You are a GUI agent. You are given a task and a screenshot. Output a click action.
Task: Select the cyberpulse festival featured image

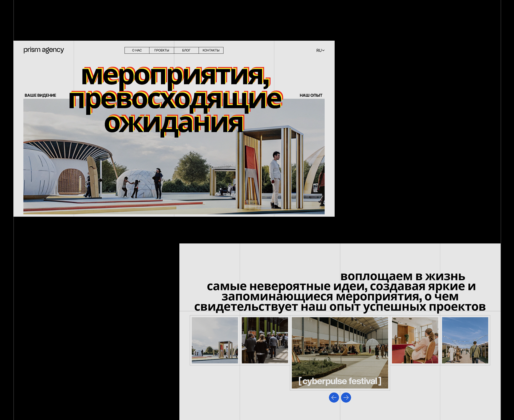(340, 348)
